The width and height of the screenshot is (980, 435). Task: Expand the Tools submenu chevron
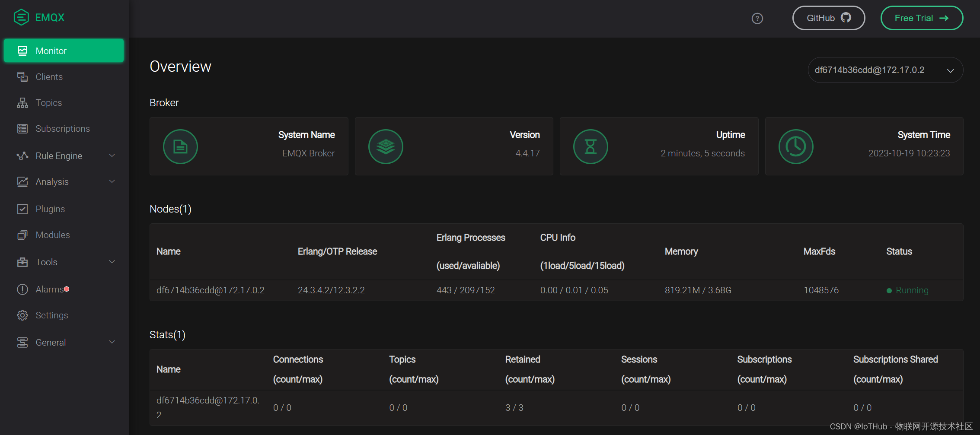(112, 262)
